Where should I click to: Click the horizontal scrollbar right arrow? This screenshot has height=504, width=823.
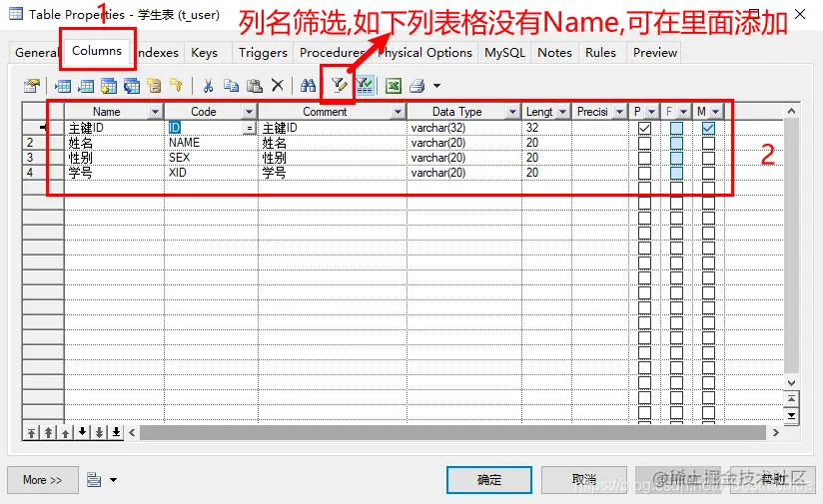pos(775,433)
